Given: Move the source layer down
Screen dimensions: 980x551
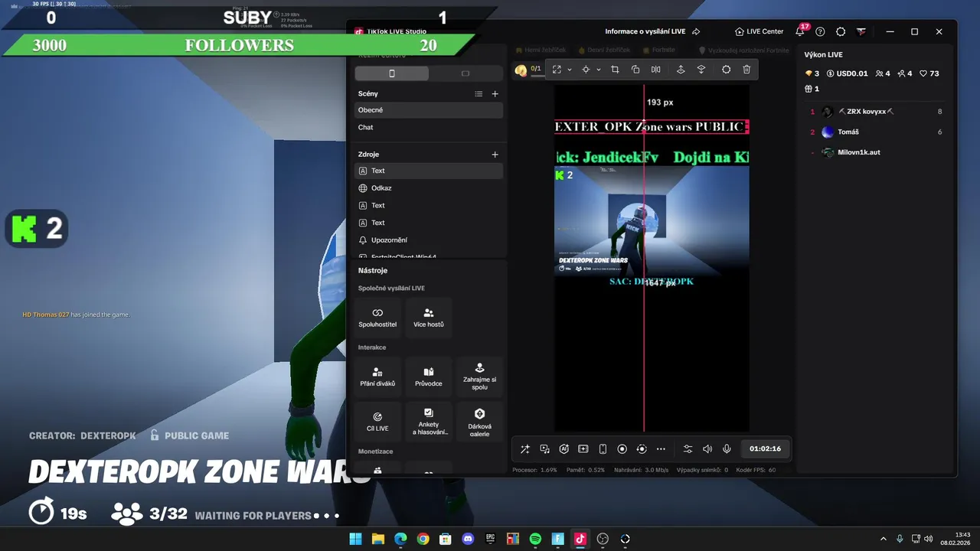Looking at the screenshot, I should pyautogui.click(x=701, y=70).
